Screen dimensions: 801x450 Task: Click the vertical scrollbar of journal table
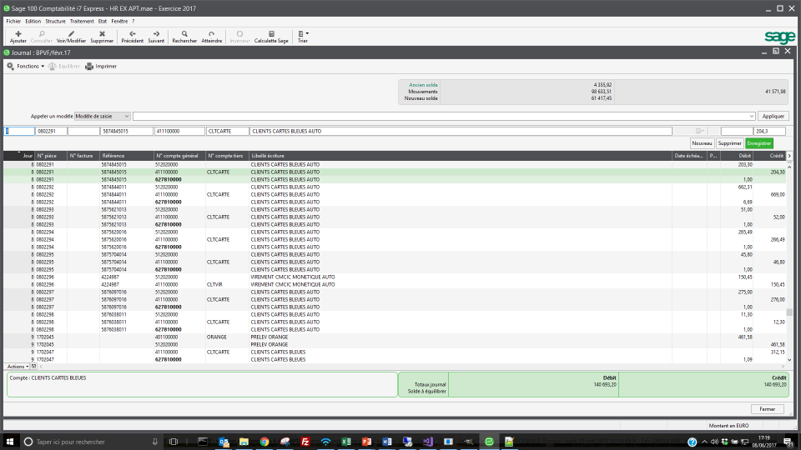[x=789, y=263]
